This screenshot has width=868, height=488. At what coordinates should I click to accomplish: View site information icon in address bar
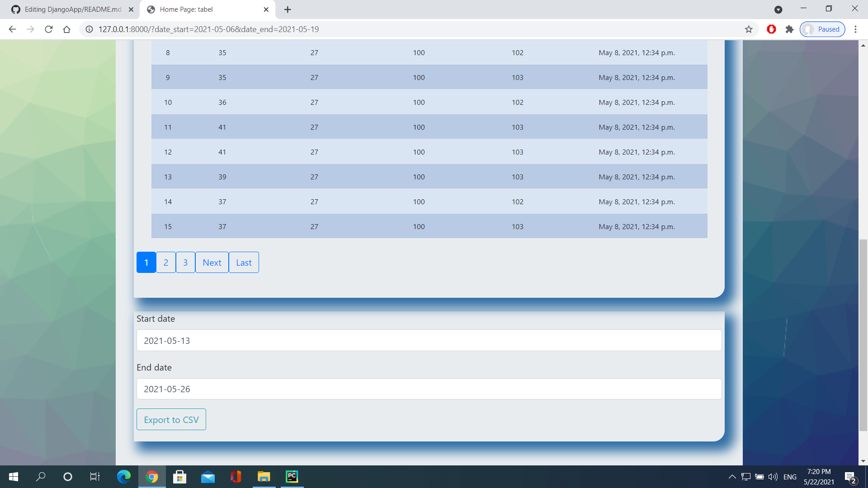[x=90, y=29]
